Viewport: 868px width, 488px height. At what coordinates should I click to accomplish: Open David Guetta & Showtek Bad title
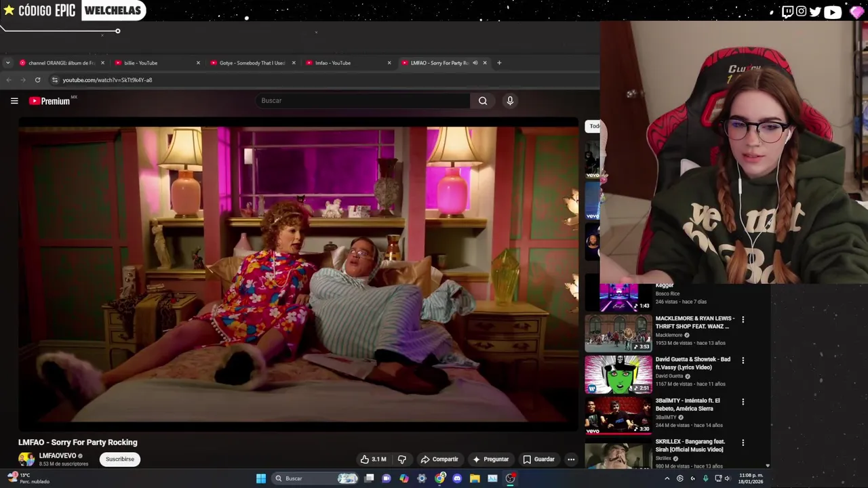pyautogui.click(x=693, y=363)
